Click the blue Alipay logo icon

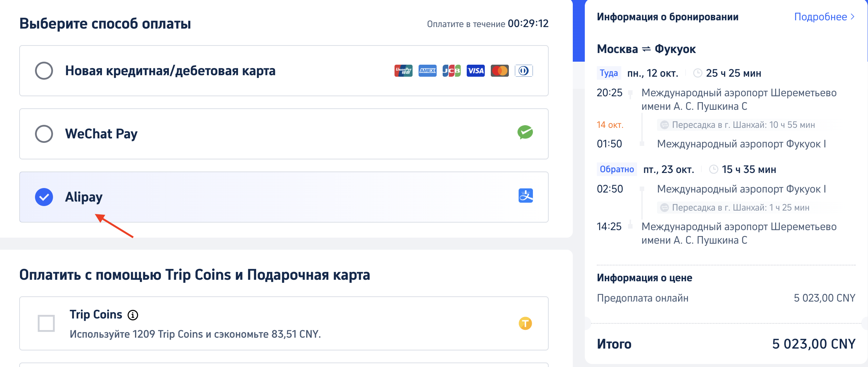point(525,196)
